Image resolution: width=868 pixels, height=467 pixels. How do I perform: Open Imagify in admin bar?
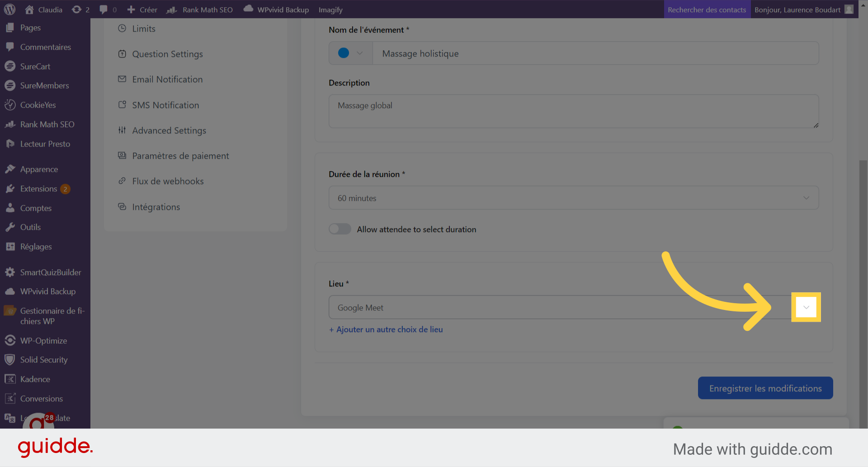pos(330,10)
